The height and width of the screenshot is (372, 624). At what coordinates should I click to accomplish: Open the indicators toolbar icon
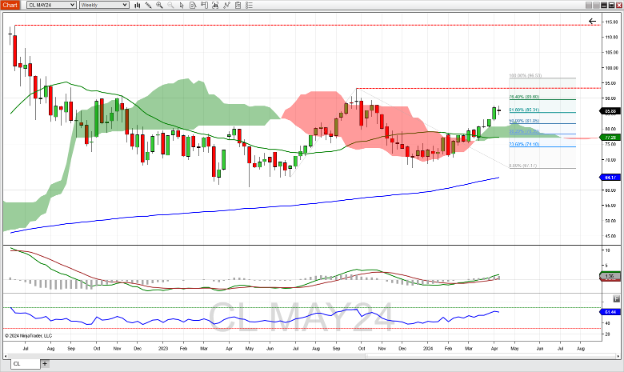215,5
